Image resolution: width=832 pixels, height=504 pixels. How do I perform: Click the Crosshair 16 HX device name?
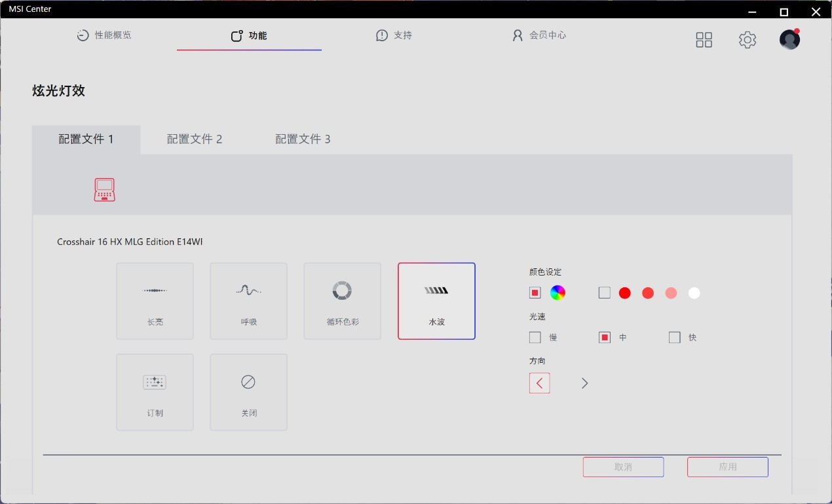pyautogui.click(x=130, y=242)
